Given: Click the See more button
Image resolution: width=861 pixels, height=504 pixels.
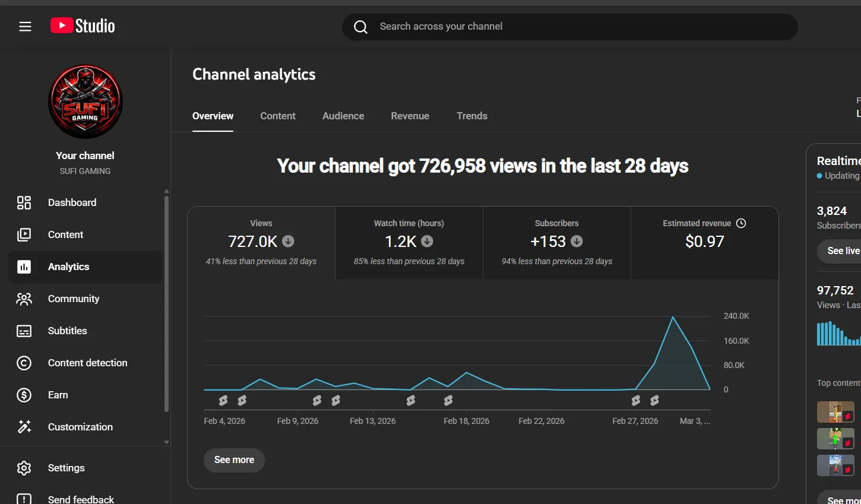Looking at the screenshot, I should [x=234, y=460].
